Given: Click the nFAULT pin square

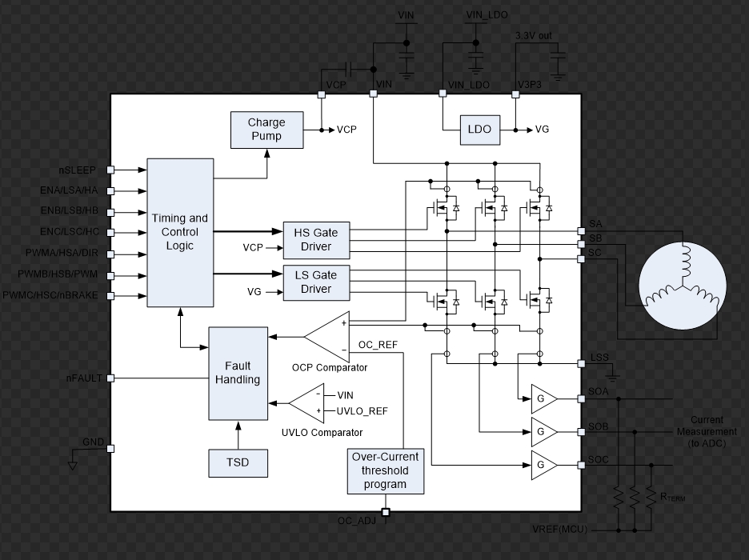Looking at the screenshot, I should click(111, 378).
